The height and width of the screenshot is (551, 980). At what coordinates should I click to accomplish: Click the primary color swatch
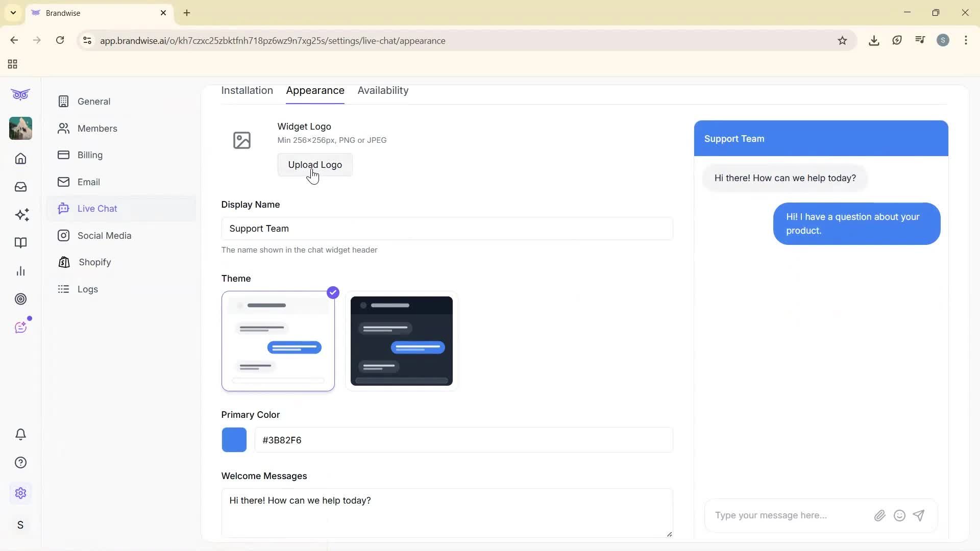[234, 440]
